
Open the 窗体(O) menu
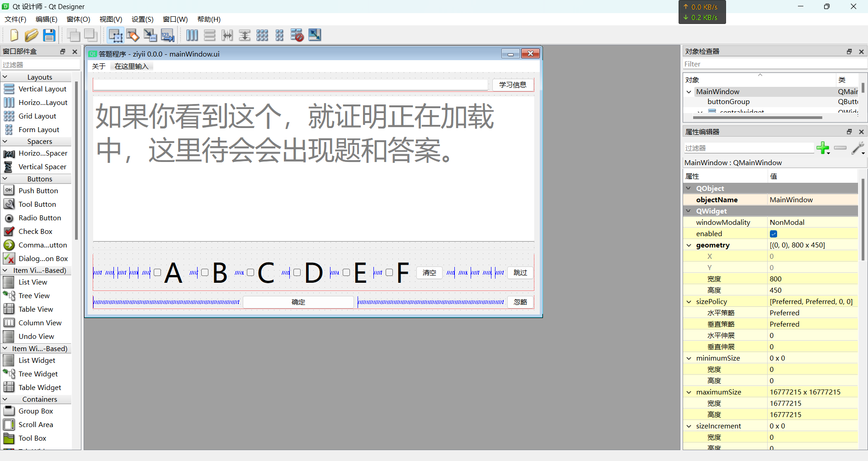coord(78,19)
